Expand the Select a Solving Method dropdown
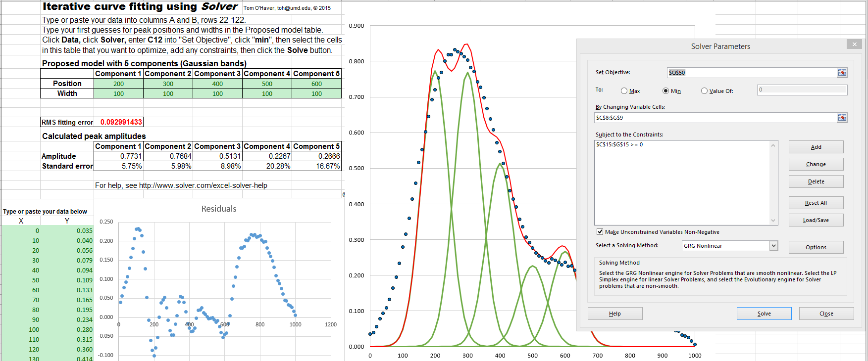The height and width of the screenshot is (361, 868). (773, 246)
